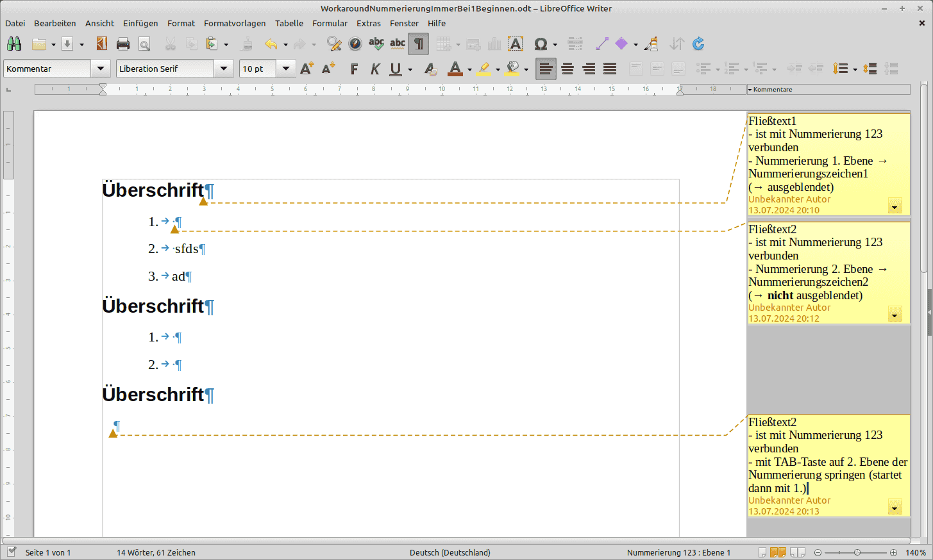Apply yellow highlighting color

[x=483, y=69]
